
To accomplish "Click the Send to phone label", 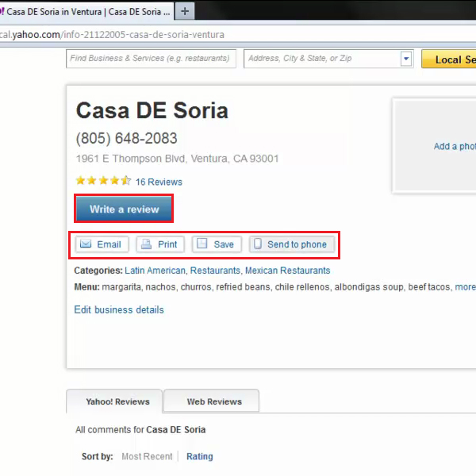I will [x=297, y=244].
